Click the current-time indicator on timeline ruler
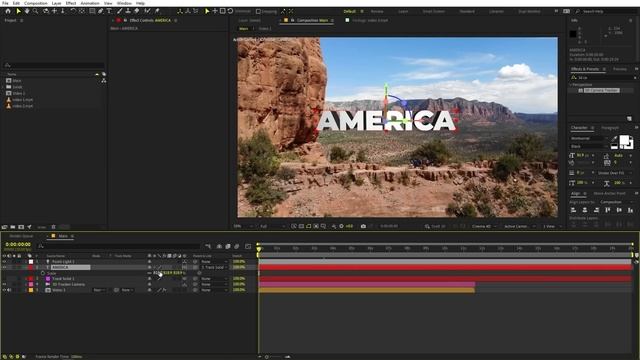The width and height of the screenshot is (640, 360). pyautogui.click(x=258, y=249)
